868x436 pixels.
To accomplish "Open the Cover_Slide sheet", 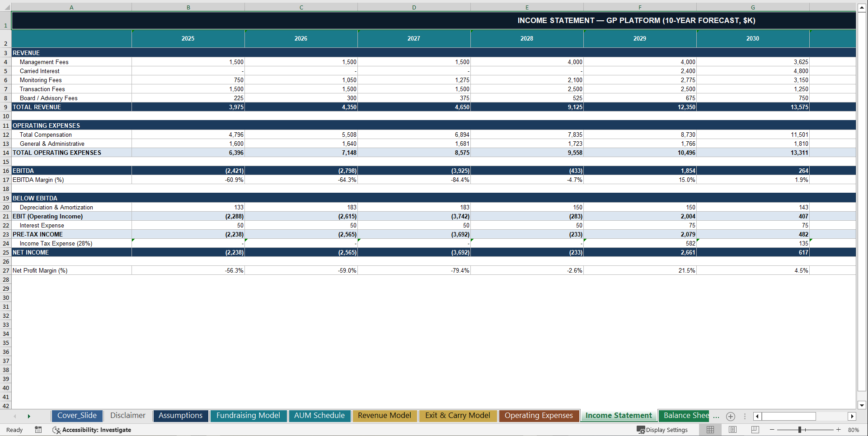I will tap(77, 416).
